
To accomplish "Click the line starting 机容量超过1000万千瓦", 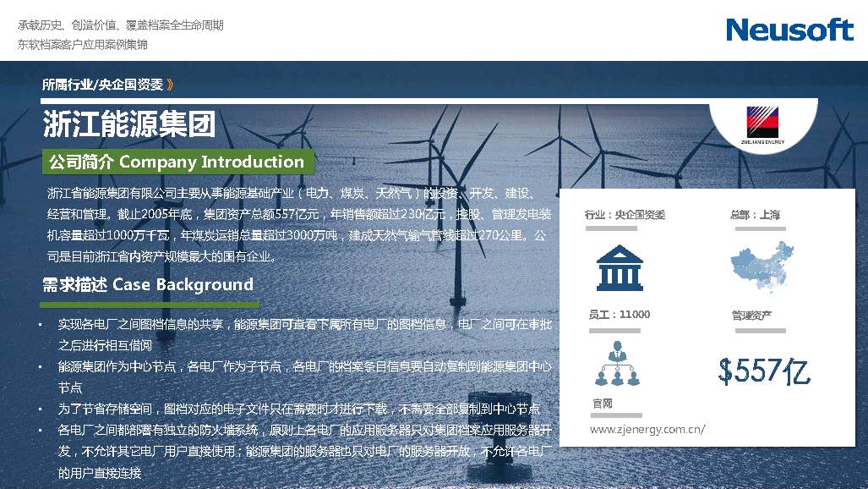I will [x=297, y=235].
